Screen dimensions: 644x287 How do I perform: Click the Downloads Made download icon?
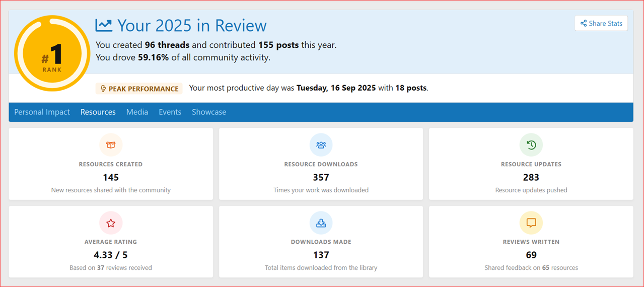pos(321,223)
